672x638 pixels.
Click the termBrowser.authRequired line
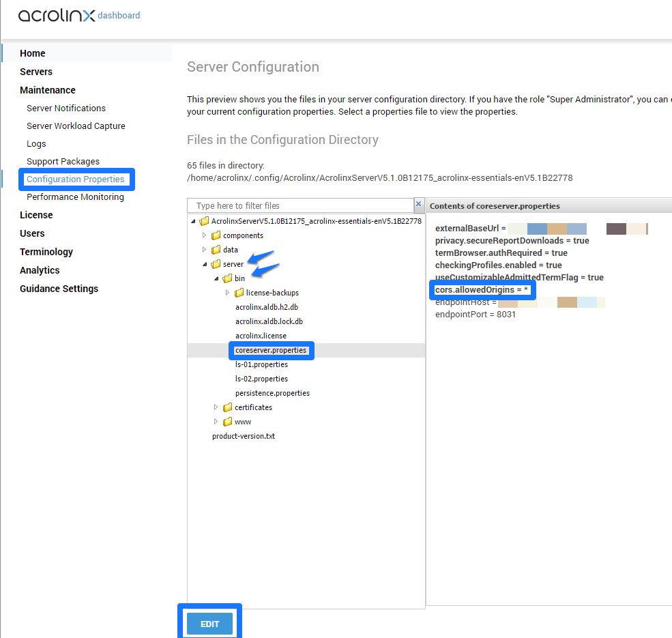point(501,253)
